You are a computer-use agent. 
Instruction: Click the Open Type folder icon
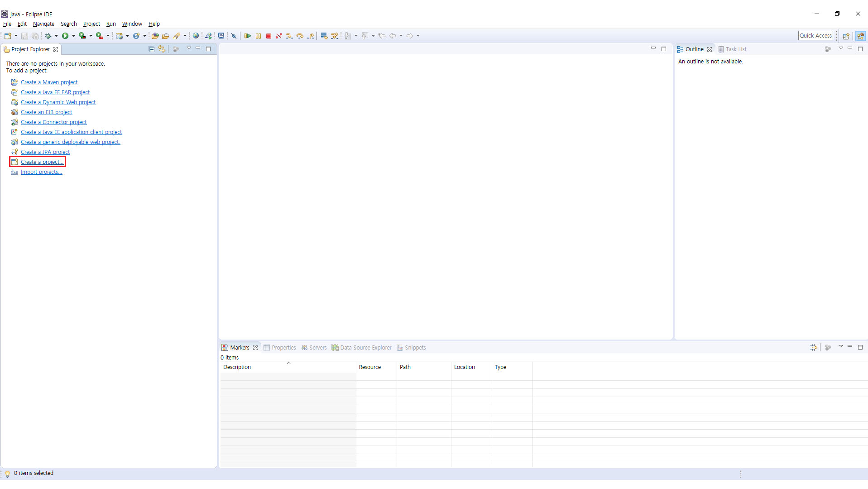pyautogui.click(x=155, y=36)
